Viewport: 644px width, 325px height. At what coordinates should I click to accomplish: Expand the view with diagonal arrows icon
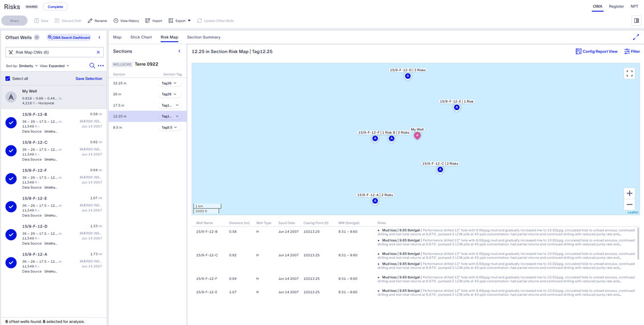tap(636, 37)
